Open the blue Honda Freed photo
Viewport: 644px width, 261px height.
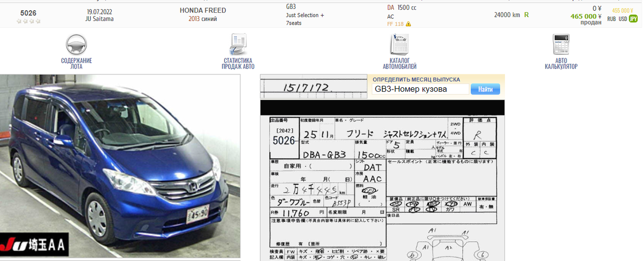[120, 166]
